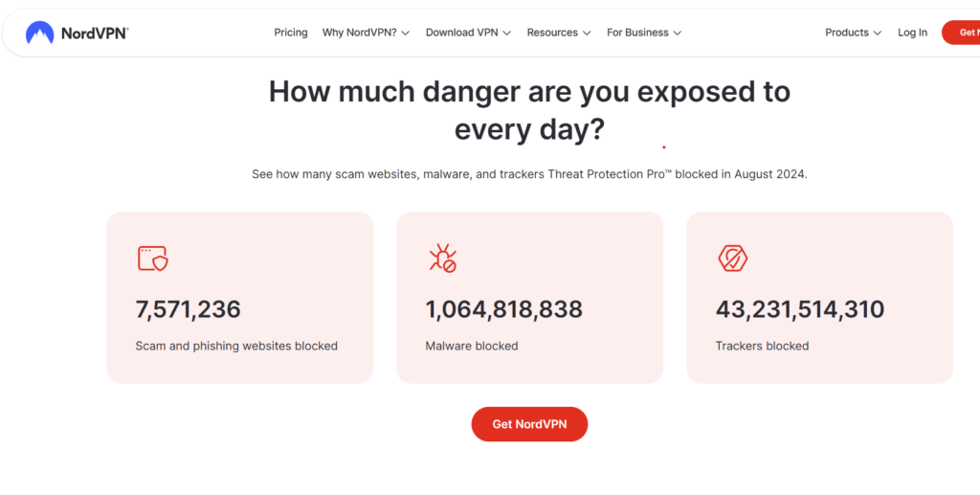Expand the Download VPN menu
The height and width of the screenshot is (495, 980).
[468, 33]
